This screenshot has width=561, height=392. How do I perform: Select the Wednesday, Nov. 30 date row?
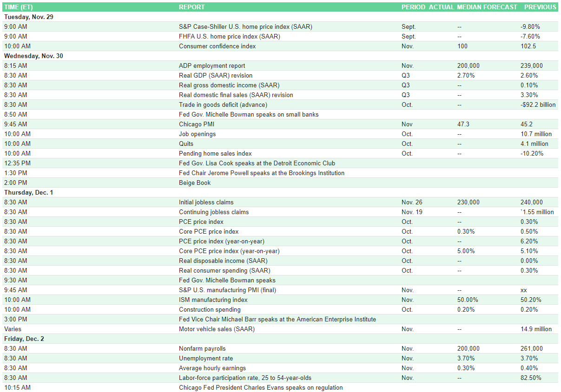coord(280,56)
